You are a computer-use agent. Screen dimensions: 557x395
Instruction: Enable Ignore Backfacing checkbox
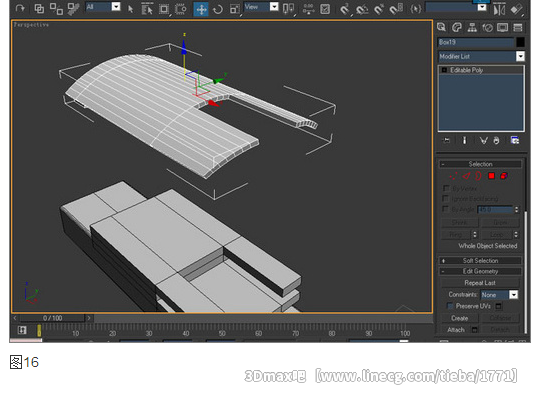[x=446, y=198]
